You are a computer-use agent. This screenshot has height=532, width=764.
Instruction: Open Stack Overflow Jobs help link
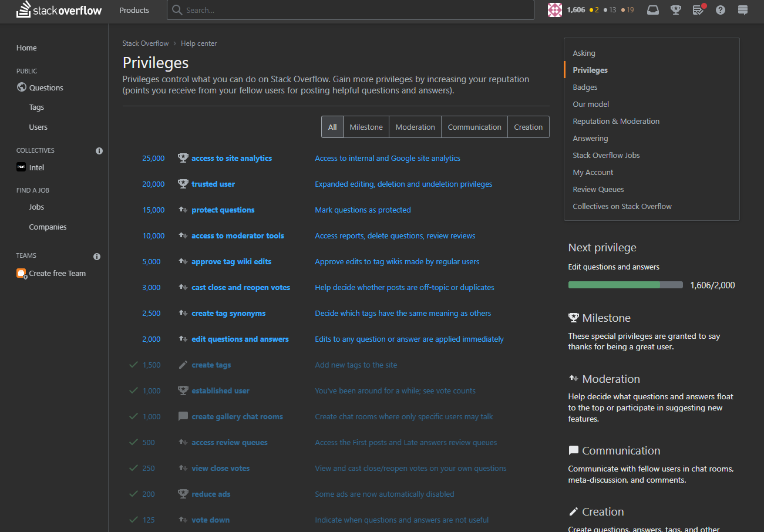click(606, 155)
